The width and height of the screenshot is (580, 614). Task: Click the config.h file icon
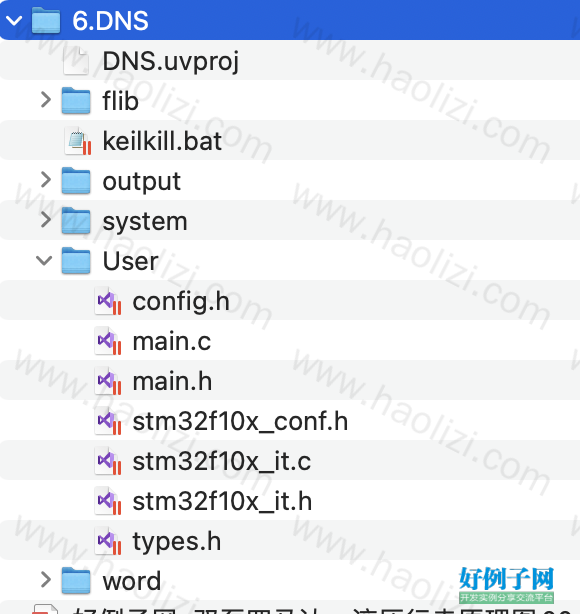click(108, 301)
